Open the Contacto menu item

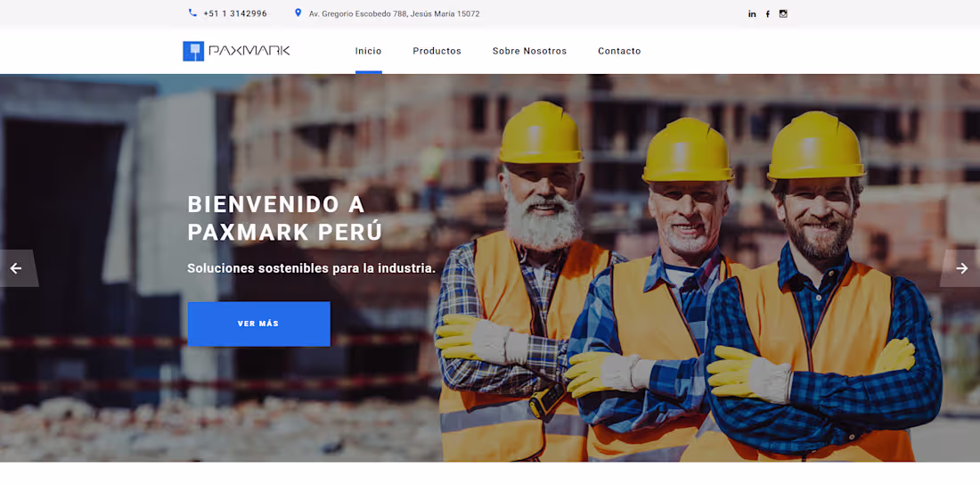(x=619, y=52)
